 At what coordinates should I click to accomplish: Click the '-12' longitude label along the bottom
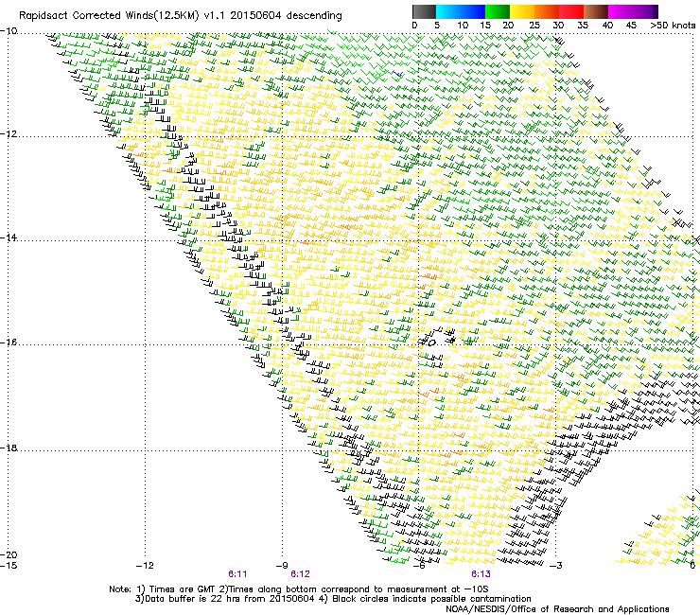(x=145, y=566)
